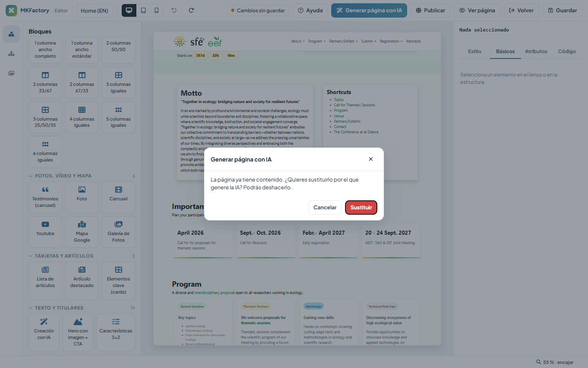Image resolution: width=588 pixels, height=368 pixels.
Task: Add the Creación con IA block
Action: [x=44, y=332]
